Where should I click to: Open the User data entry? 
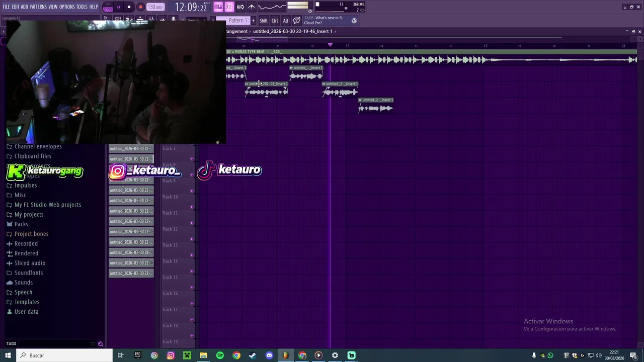pos(26,312)
